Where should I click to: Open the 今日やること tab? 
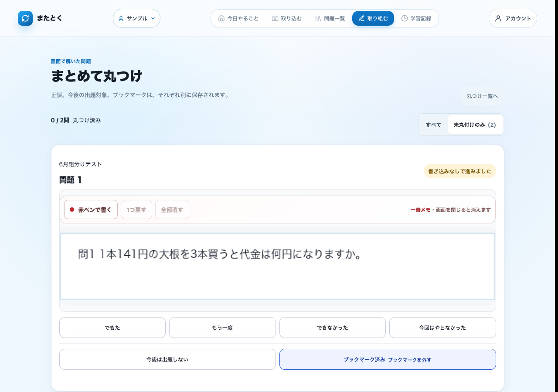[238, 18]
